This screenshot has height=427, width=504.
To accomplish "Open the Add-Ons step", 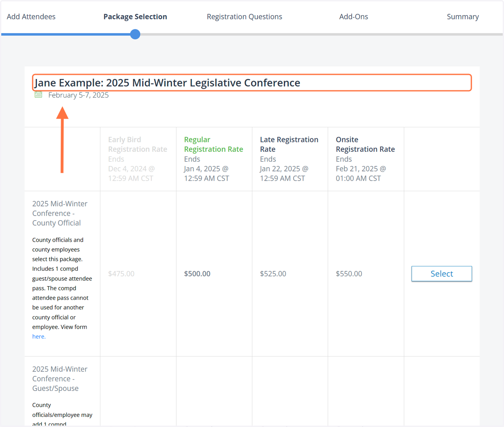I will (354, 17).
